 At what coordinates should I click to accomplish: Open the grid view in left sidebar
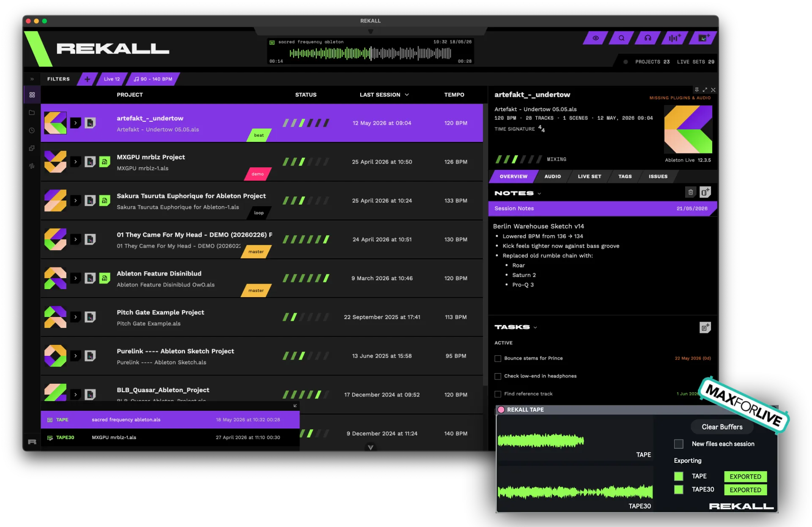[x=32, y=95]
